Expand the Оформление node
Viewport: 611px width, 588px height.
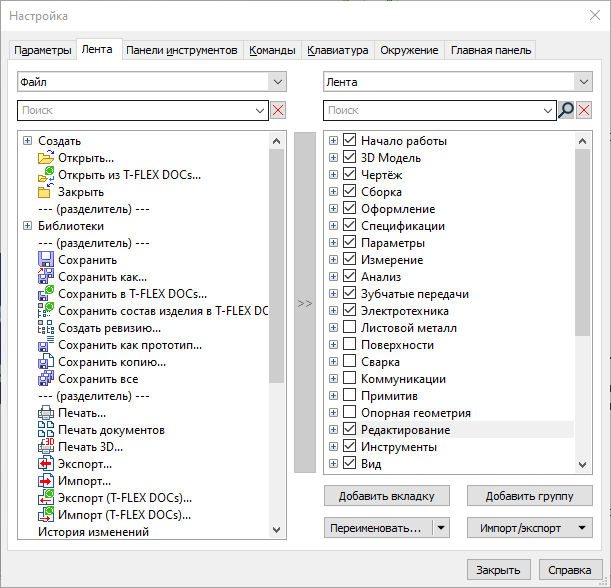[x=333, y=208]
